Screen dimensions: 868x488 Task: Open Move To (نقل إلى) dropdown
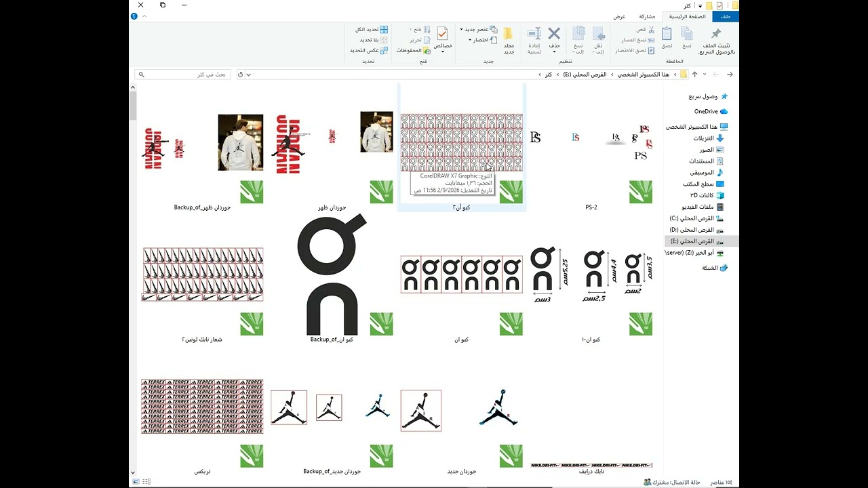(598, 41)
